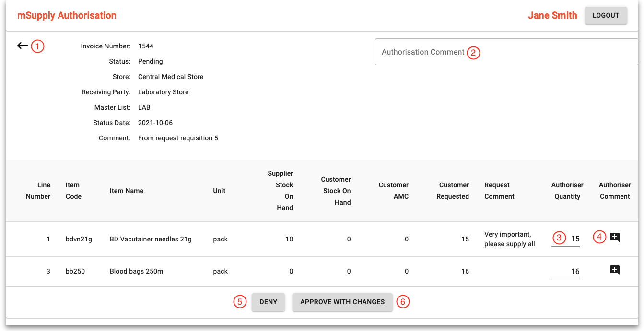Viewport: 644px width, 331px height.
Task: Log out using the LOGOUT button
Action: [606, 15]
